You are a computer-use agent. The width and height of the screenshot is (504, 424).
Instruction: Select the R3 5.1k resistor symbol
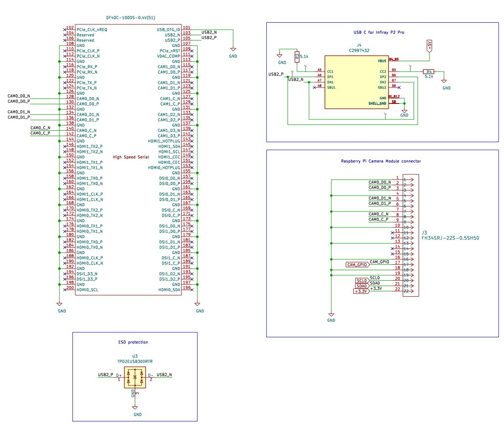[x=297, y=57]
